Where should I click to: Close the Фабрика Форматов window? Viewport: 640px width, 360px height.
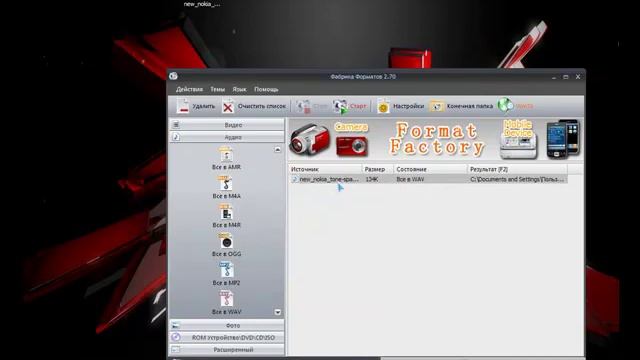point(578,77)
